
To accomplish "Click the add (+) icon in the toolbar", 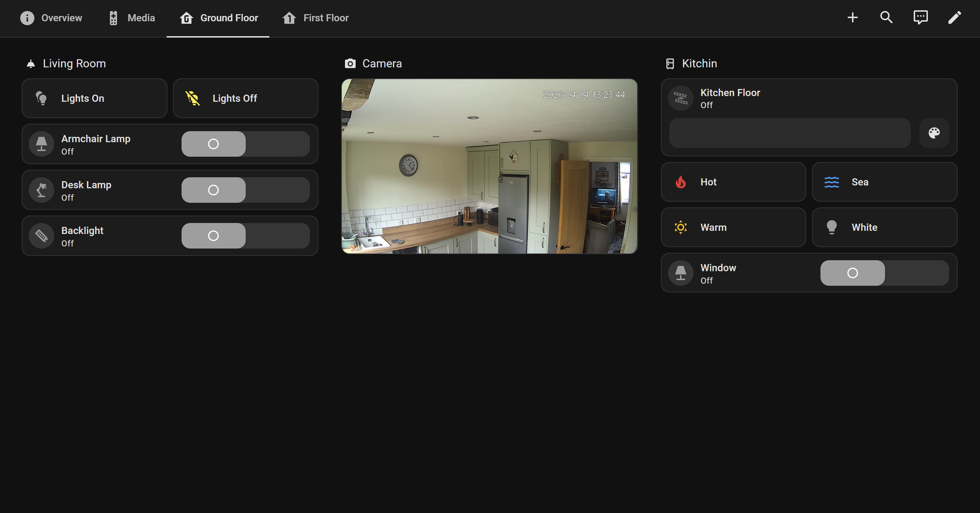I will point(853,17).
